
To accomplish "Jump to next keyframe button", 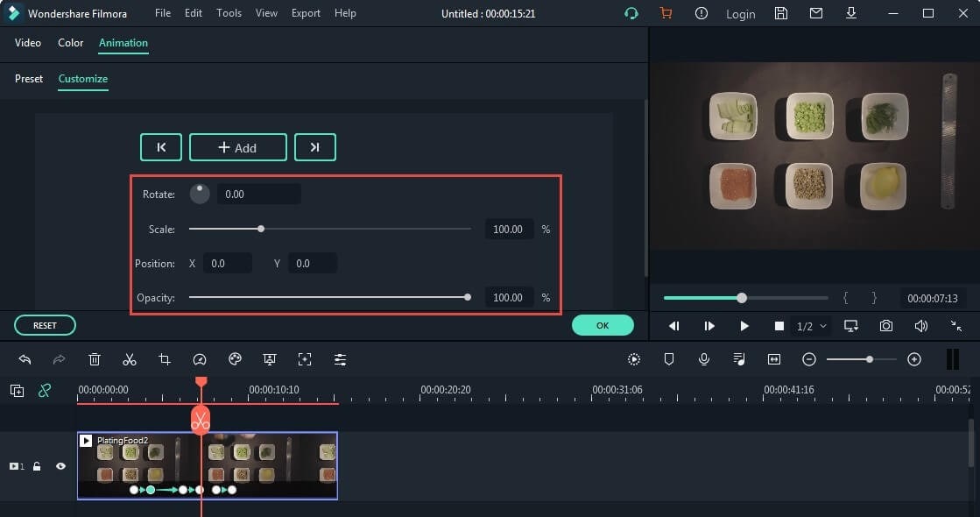I will pyautogui.click(x=315, y=147).
